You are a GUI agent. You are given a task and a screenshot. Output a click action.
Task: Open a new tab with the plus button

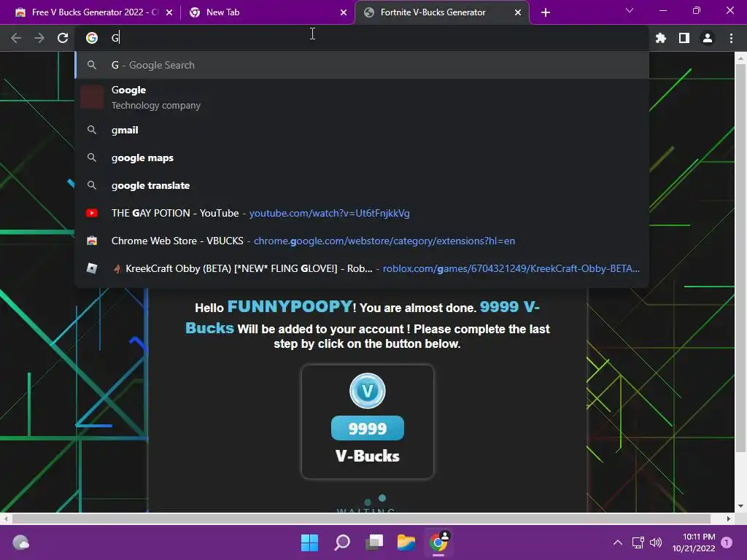[x=546, y=12]
